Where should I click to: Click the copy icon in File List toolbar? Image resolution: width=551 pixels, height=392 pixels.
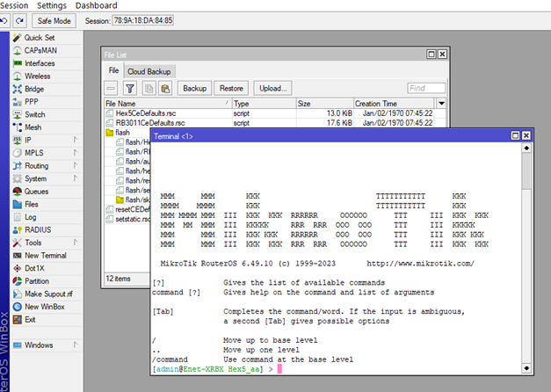[x=149, y=88]
